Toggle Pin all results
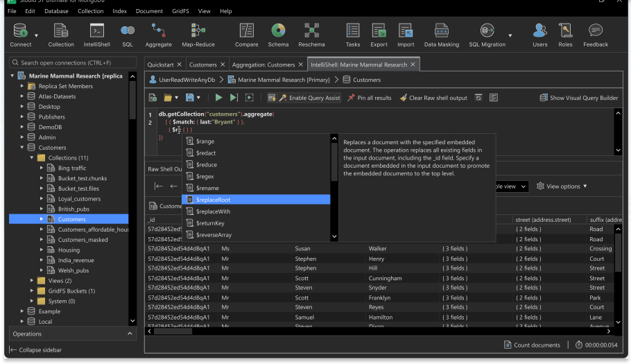Screen dimensions: 631x364 coord(370,98)
